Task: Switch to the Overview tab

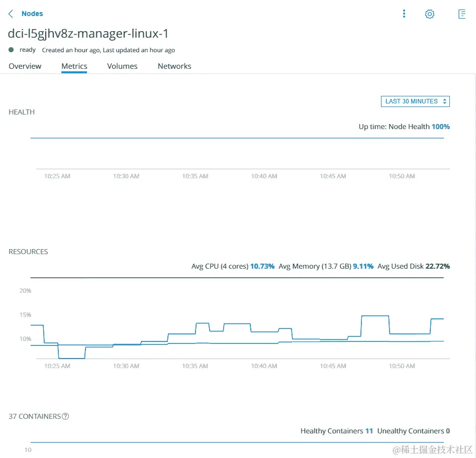Action: 25,66
